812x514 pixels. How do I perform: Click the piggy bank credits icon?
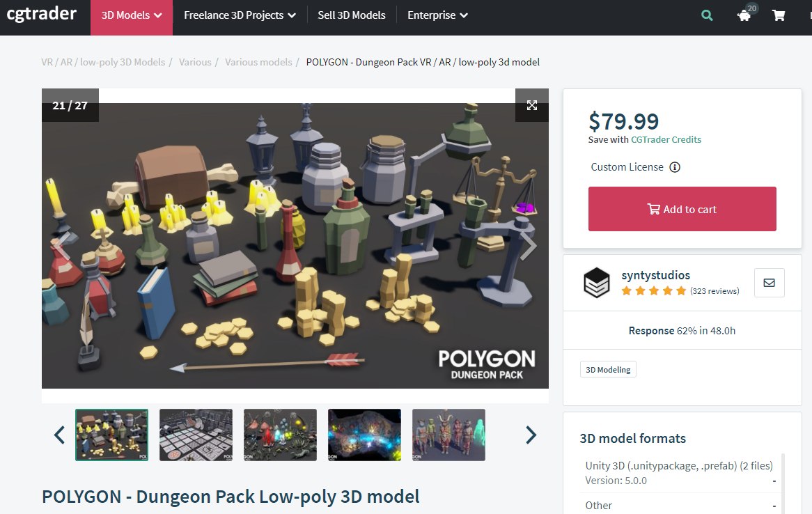click(x=744, y=16)
